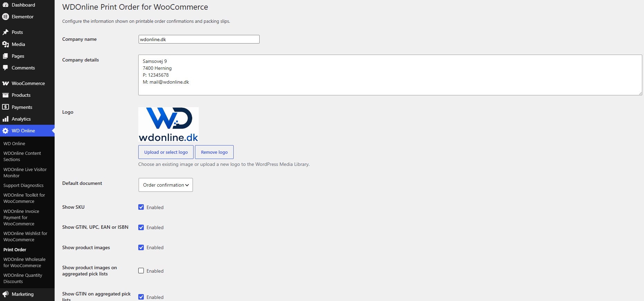Click the Payments dollar icon

(x=6, y=107)
